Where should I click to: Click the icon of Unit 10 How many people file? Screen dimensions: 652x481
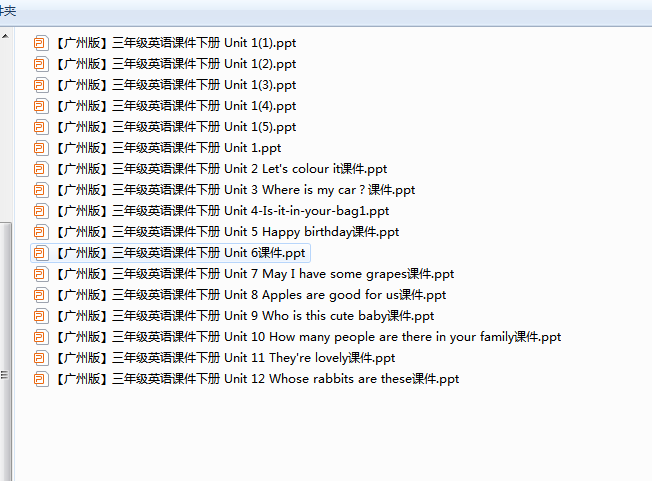pos(41,337)
